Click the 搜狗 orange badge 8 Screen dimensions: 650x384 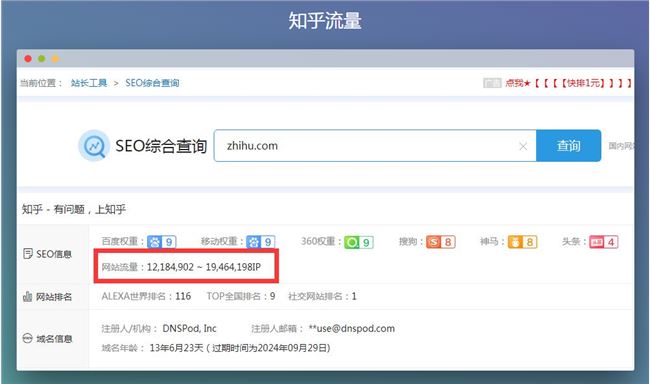pos(441,242)
